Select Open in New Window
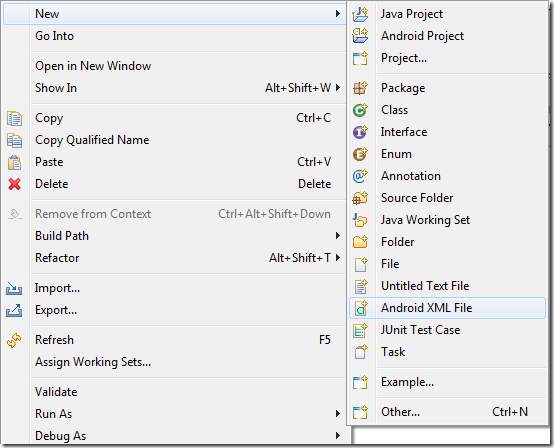554x448 pixels. [93, 66]
